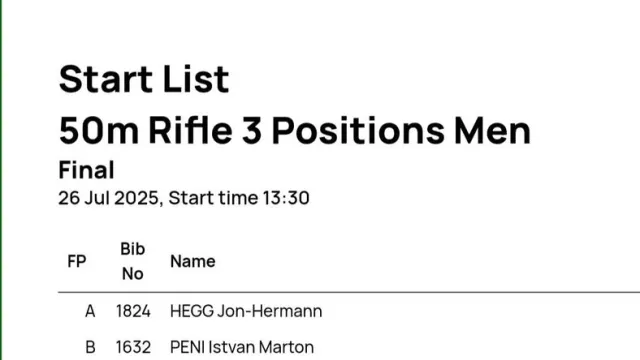Image resolution: width=640 pixels, height=360 pixels.
Task: Select the Name column header
Action: point(193,261)
